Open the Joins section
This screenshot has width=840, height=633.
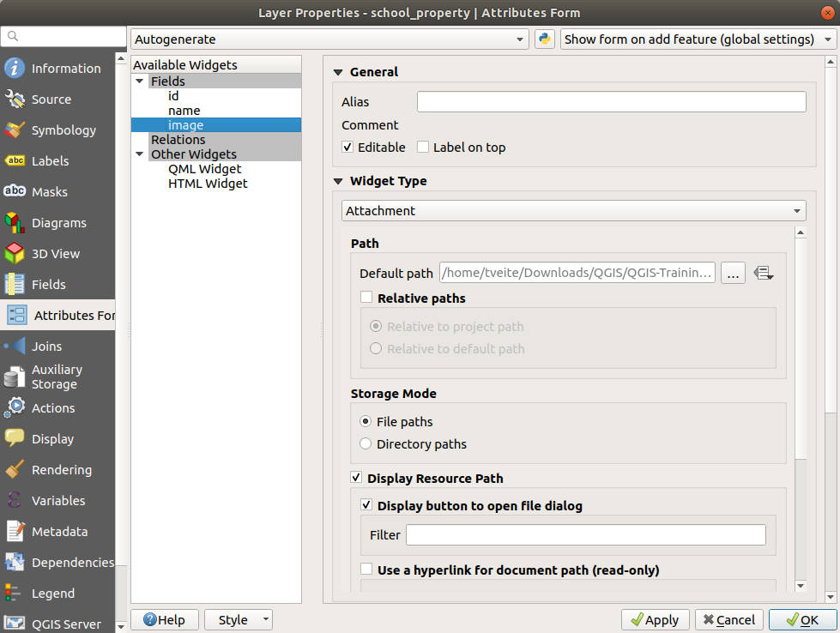click(x=46, y=347)
